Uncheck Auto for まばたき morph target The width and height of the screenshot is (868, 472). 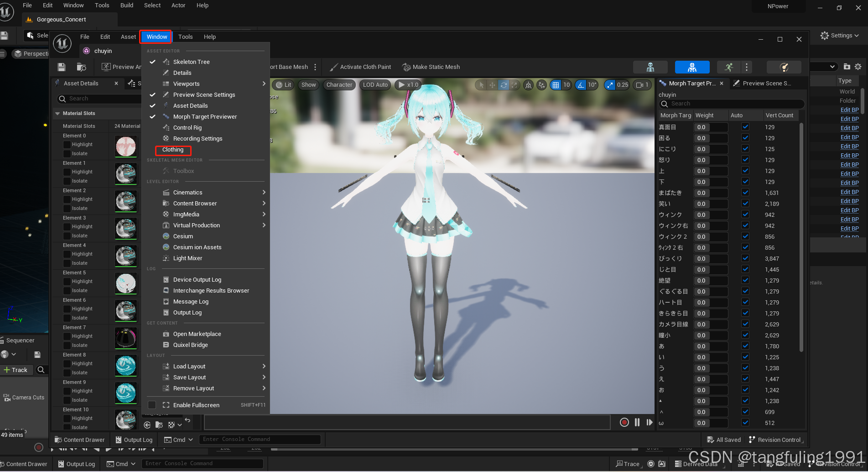745,193
